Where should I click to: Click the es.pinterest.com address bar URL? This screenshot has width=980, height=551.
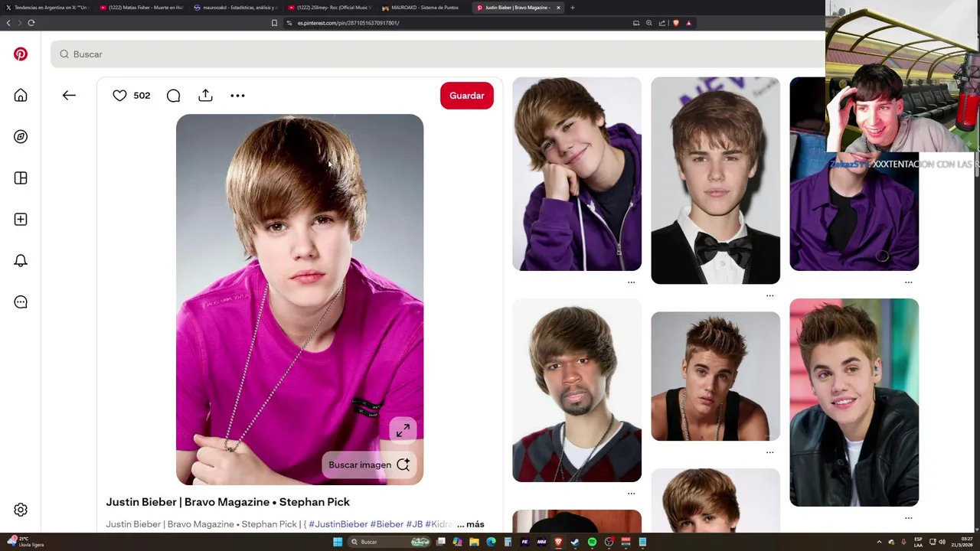(348, 23)
